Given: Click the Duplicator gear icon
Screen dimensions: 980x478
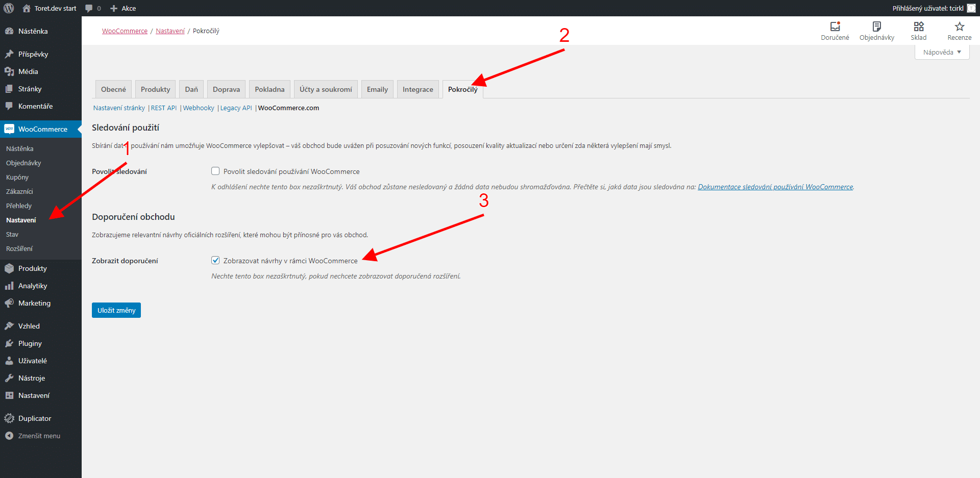Looking at the screenshot, I should (9, 418).
